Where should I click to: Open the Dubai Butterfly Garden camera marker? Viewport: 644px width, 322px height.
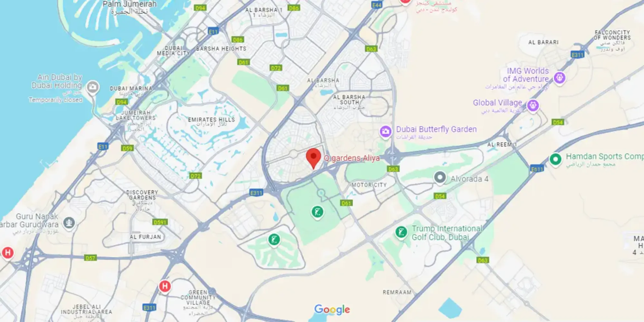tap(385, 131)
